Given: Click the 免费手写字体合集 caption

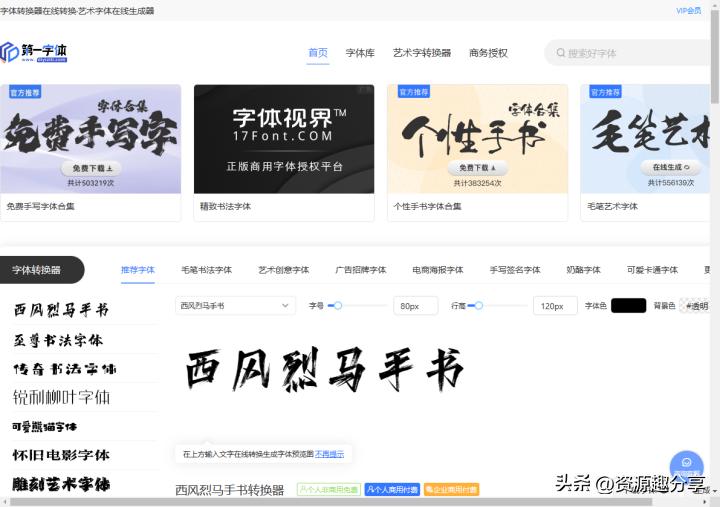Looking at the screenshot, I should pos(40,206).
